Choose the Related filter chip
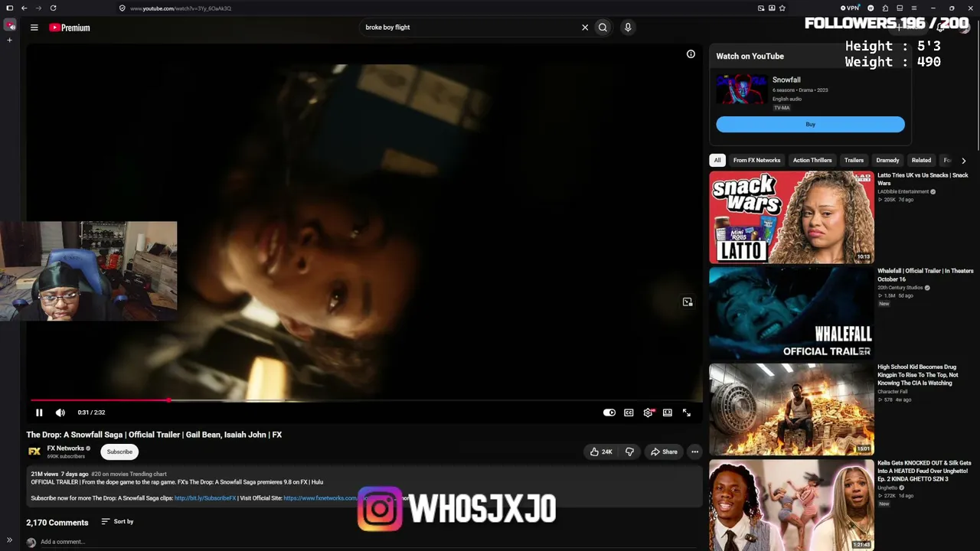This screenshot has width=980, height=551. [921, 160]
